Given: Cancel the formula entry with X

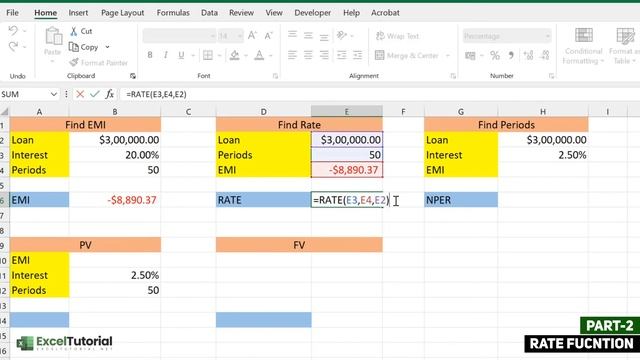Looking at the screenshot, I should coord(80,94).
